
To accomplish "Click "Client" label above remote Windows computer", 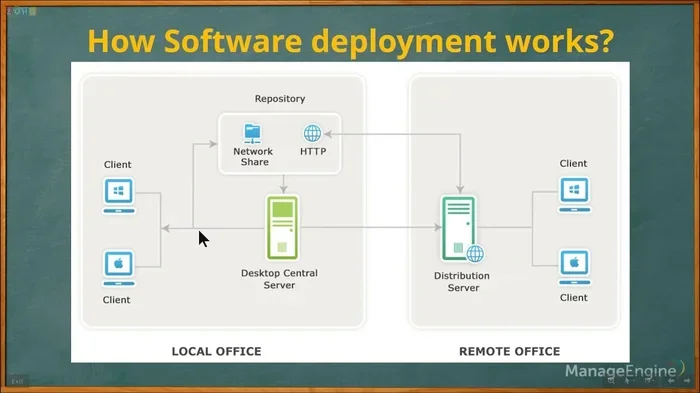I will coord(573,163).
